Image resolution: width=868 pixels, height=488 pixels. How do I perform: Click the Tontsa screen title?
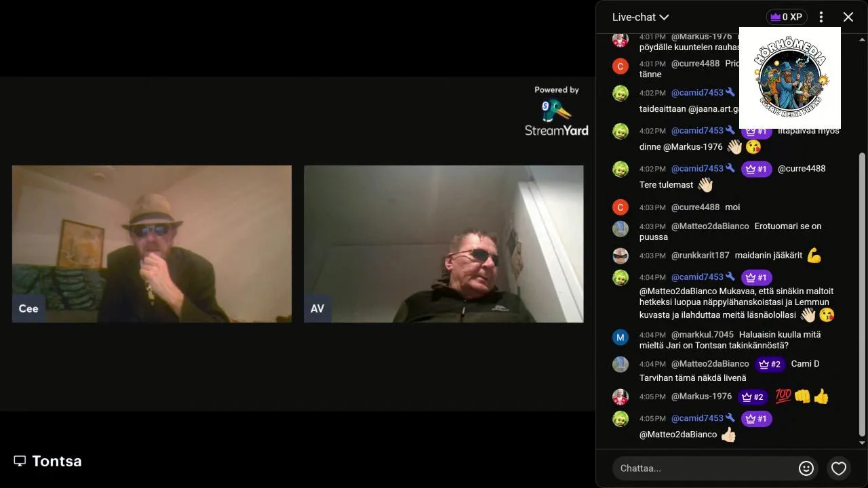57,462
